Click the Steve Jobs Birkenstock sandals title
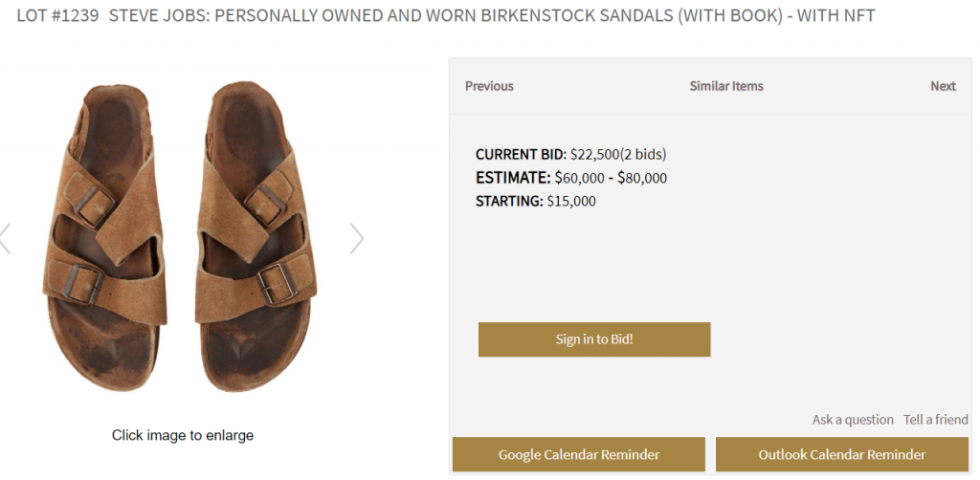 pos(498,16)
